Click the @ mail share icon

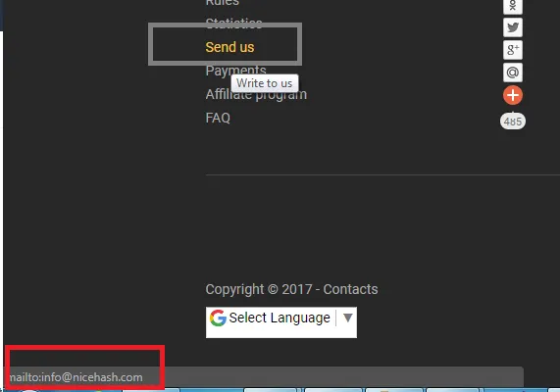point(513,73)
